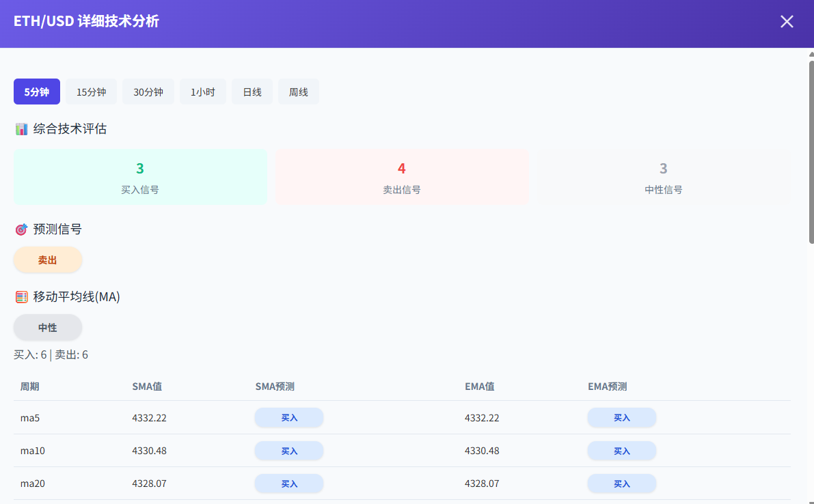
Task: Close the ETH/USD technical analysis dialog
Action: [x=787, y=22]
